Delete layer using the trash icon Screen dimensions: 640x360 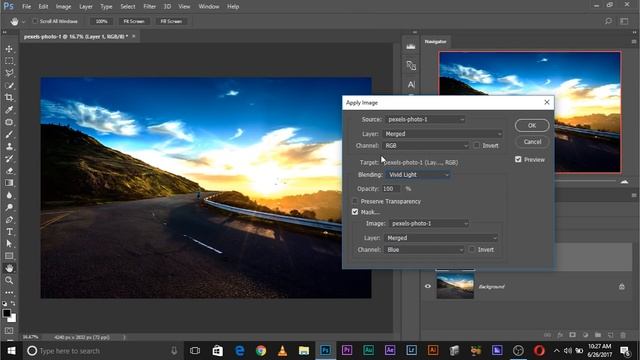tap(623, 335)
